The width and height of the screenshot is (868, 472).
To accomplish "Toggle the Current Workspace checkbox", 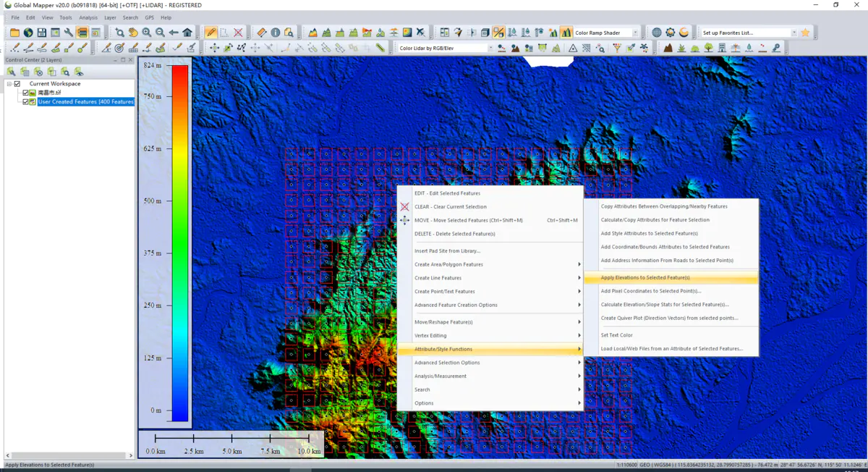I will coord(17,83).
